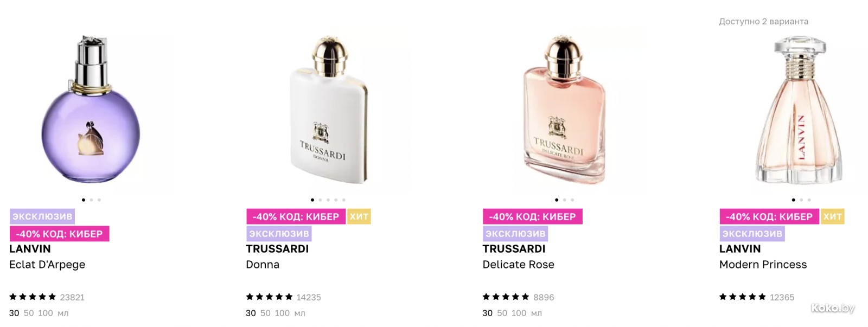Select 50 ml size for Eclat D'Arpege

(29, 313)
